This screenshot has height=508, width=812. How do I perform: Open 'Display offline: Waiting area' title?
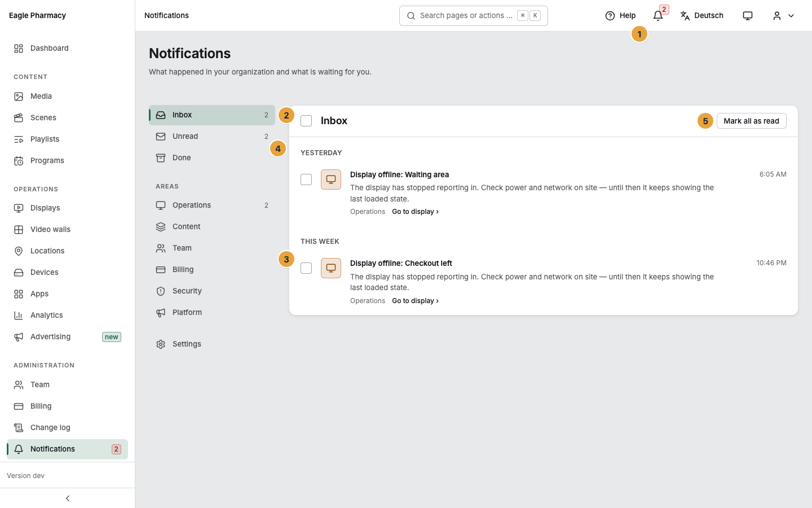point(399,174)
